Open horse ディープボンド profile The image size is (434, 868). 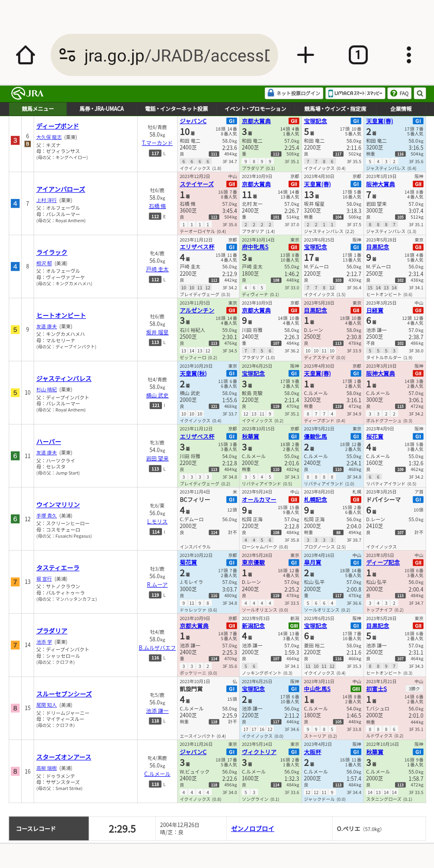coord(57,126)
